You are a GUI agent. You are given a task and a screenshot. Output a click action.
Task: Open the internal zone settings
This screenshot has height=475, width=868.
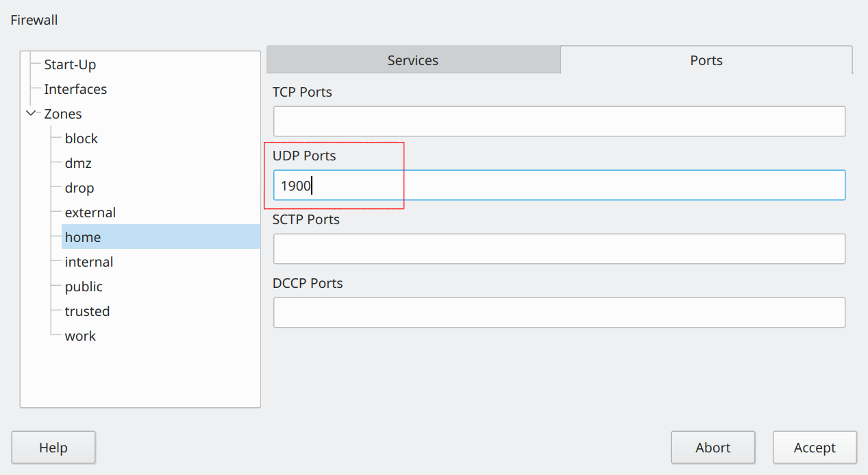(89, 261)
